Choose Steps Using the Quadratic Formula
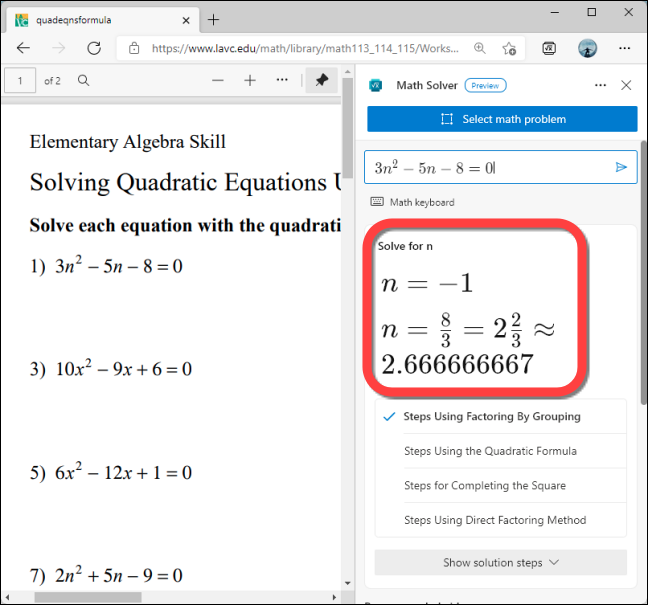 point(490,451)
